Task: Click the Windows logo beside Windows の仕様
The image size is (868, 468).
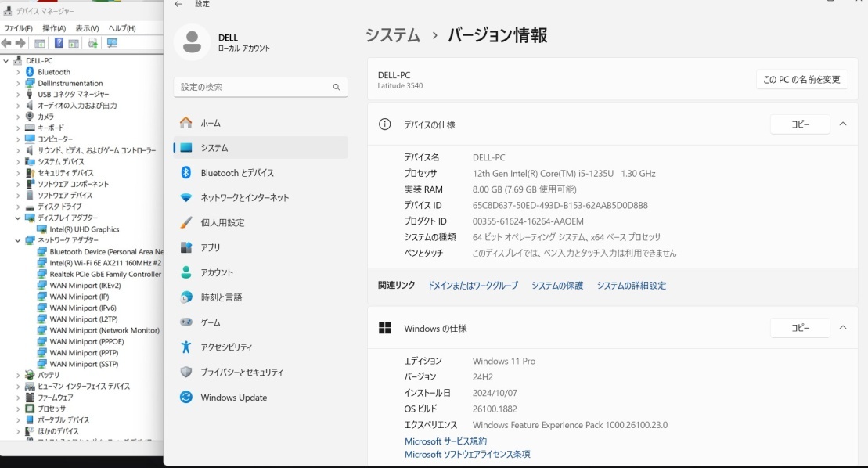Action: [x=385, y=328]
